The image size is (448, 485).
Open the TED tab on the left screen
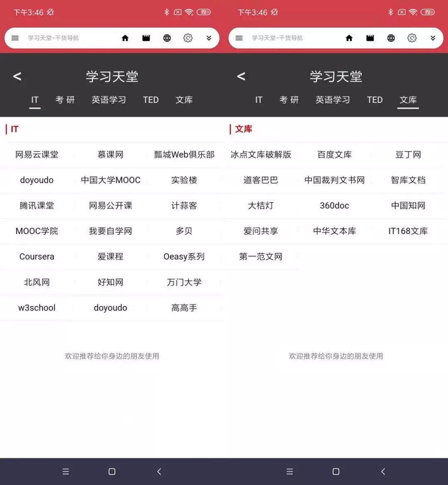[151, 100]
